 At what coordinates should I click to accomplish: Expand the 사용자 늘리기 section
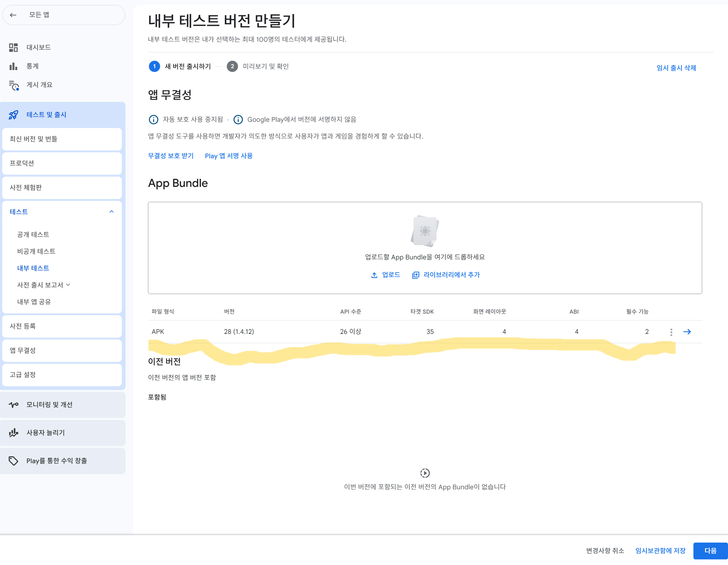46,433
